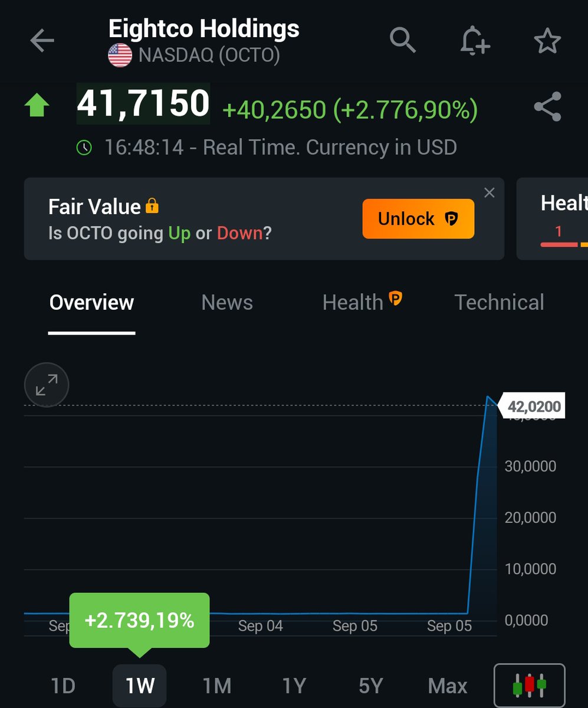
Task: Click the 10,0000 axis label
Action: (x=530, y=569)
